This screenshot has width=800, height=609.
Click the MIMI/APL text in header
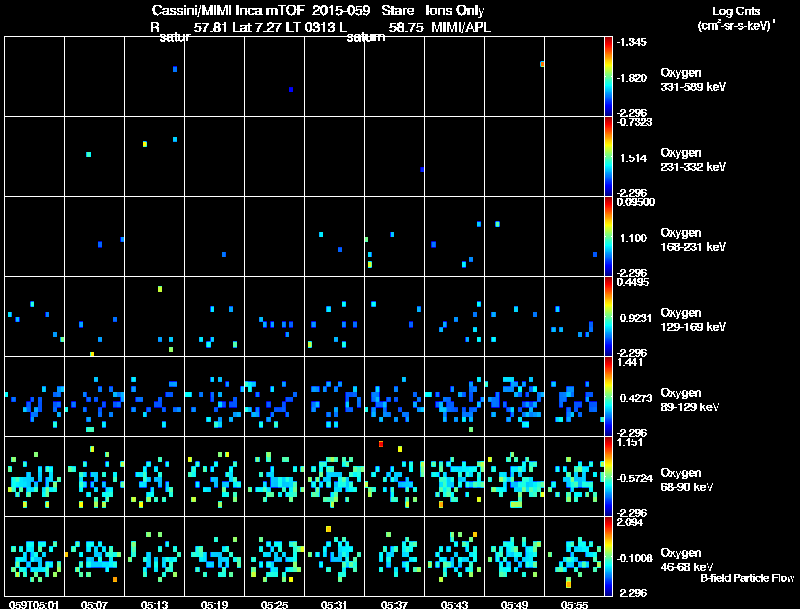(x=461, y=27)
